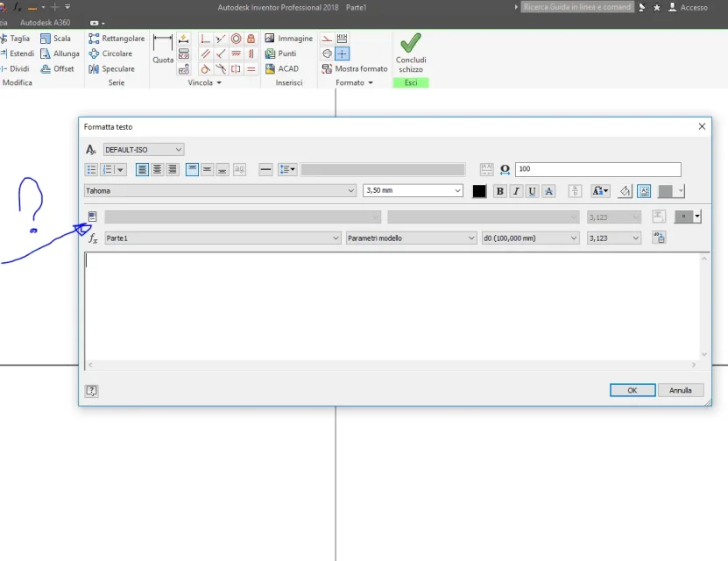This screenshot has width=728, height=561.
Task: Toggle bold formatting
Action: 499,191
